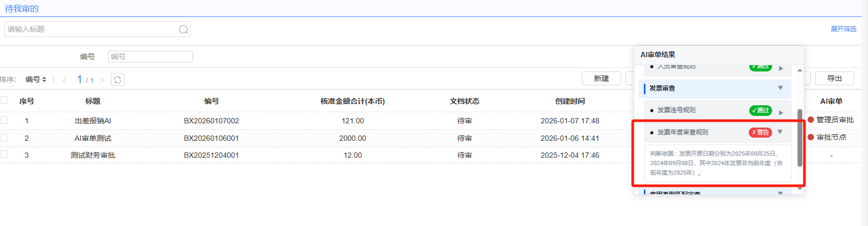
Task: Click the 新建 button
Action: [x=601, y=78]
